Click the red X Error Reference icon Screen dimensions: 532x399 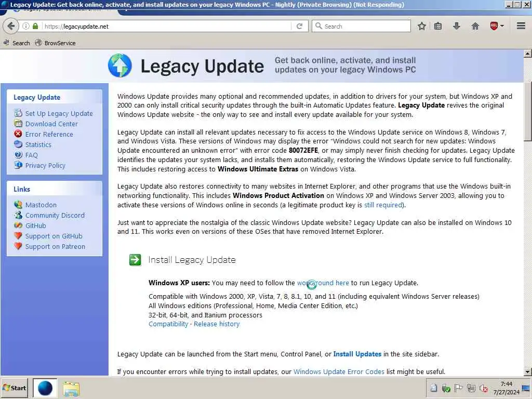click(x=18, y=134)
